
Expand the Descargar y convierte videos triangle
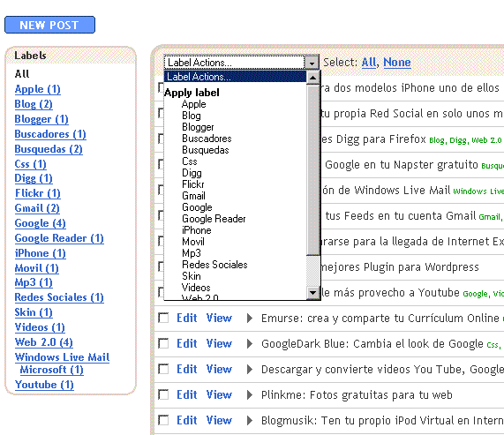pyautogui.click(x=250, y=369)
